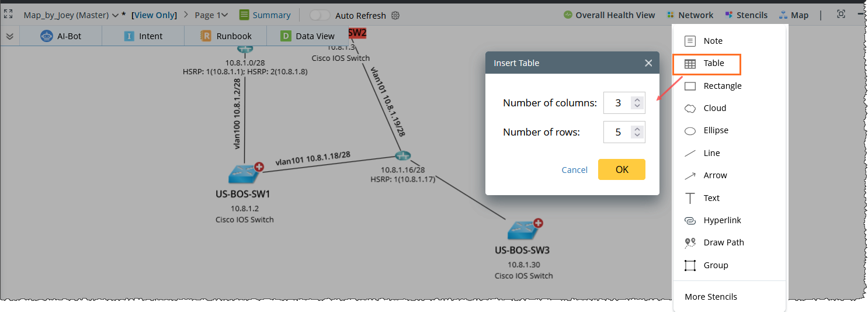
Task: Increase the number of rows
Action: tap(637, 129)
